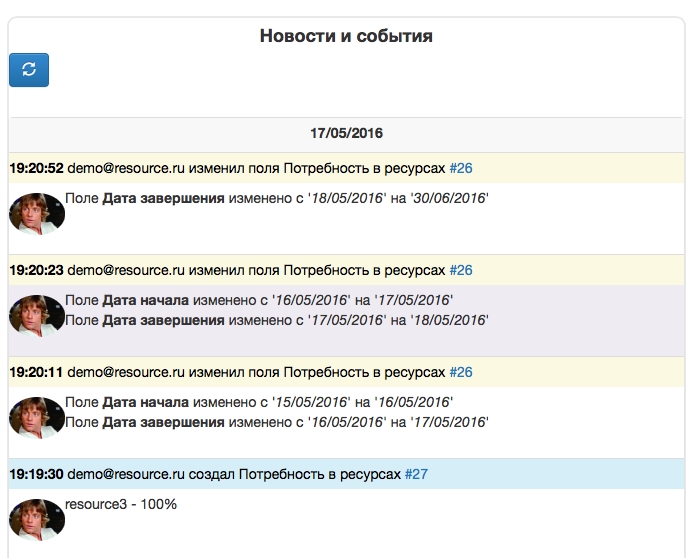Click the resource3 - 100% text
The width and height of the screenshot is (697, 558).
click(121, 504)
